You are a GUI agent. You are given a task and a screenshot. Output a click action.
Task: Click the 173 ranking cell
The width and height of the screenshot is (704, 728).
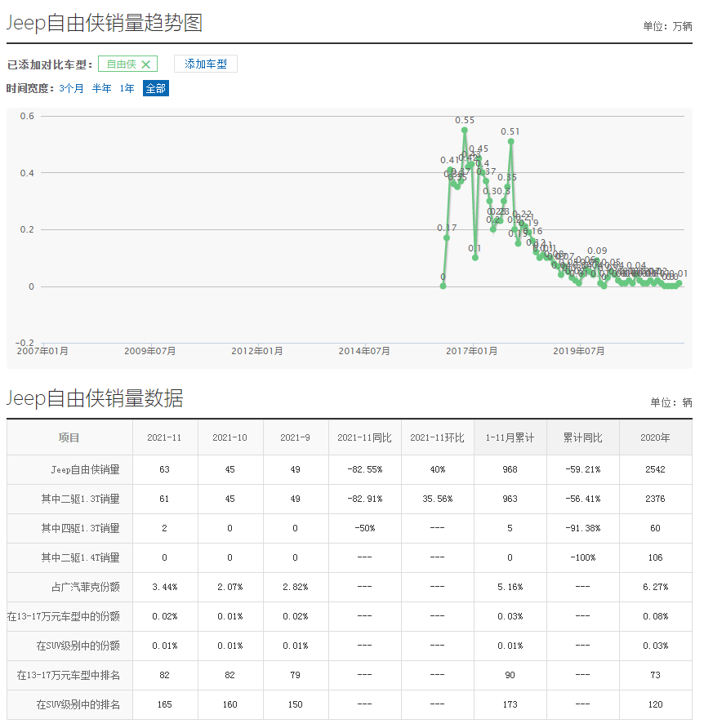click(510, 704)
